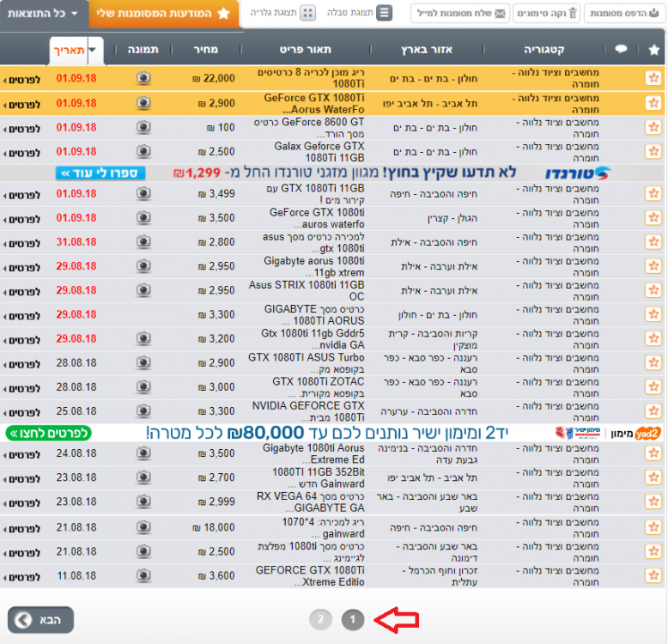Select current page 1 button
Viewport: 668px width, 644px height.
[x=353, y=620]
